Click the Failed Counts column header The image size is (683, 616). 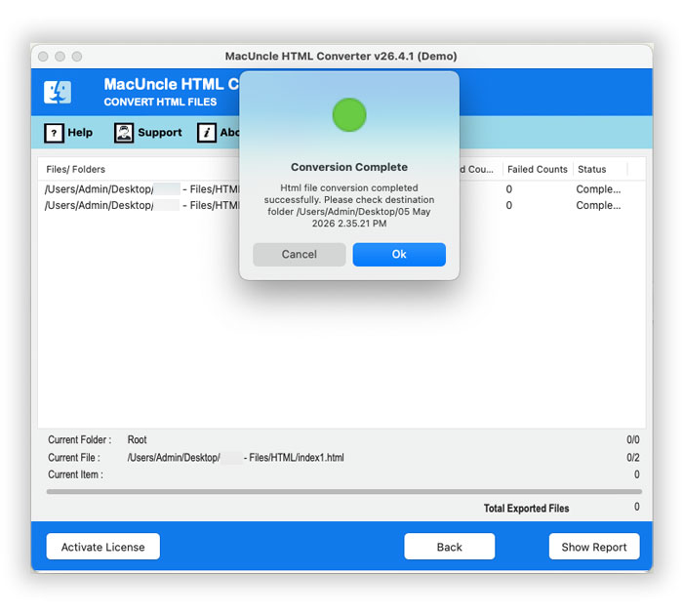537,169
